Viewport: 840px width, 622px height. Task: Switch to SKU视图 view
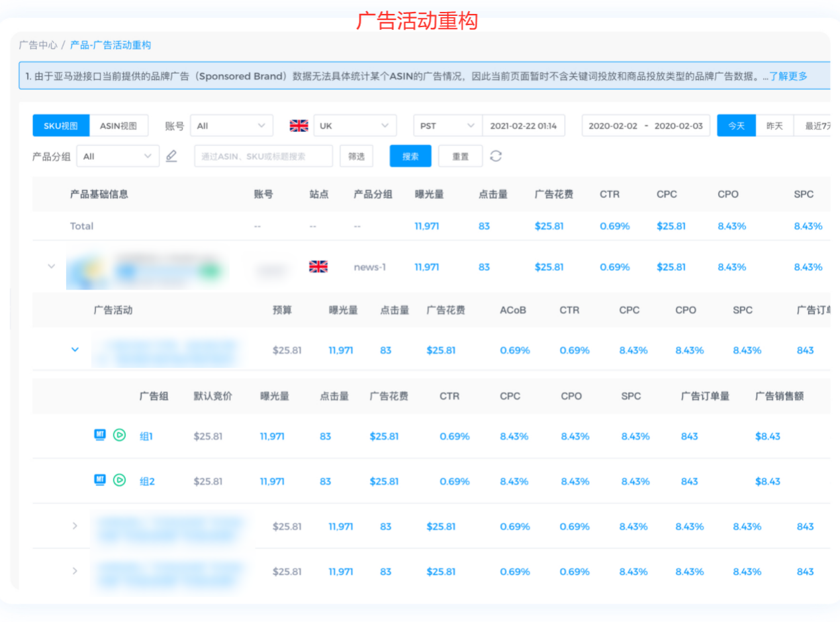click(61, 126)
